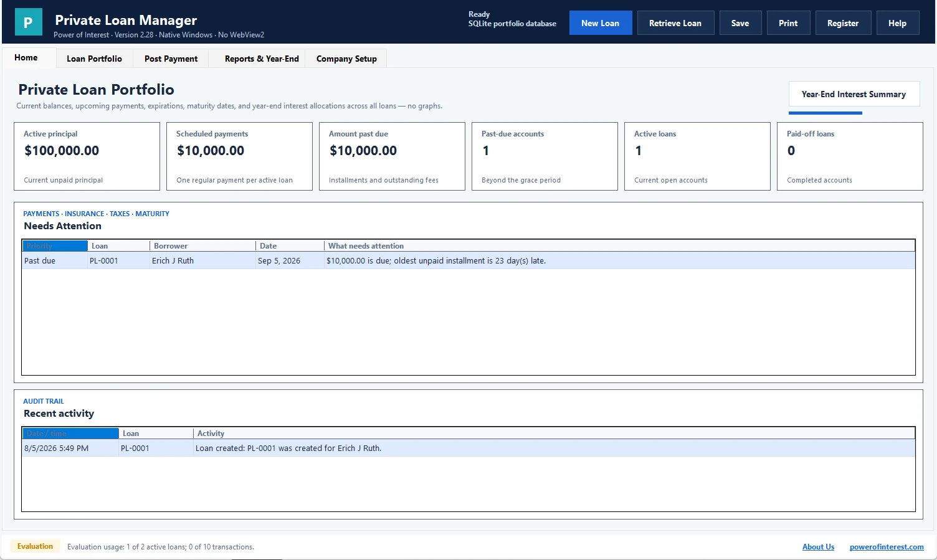
Task: Click the Paid-off loans card
Action: click(850, 156)
